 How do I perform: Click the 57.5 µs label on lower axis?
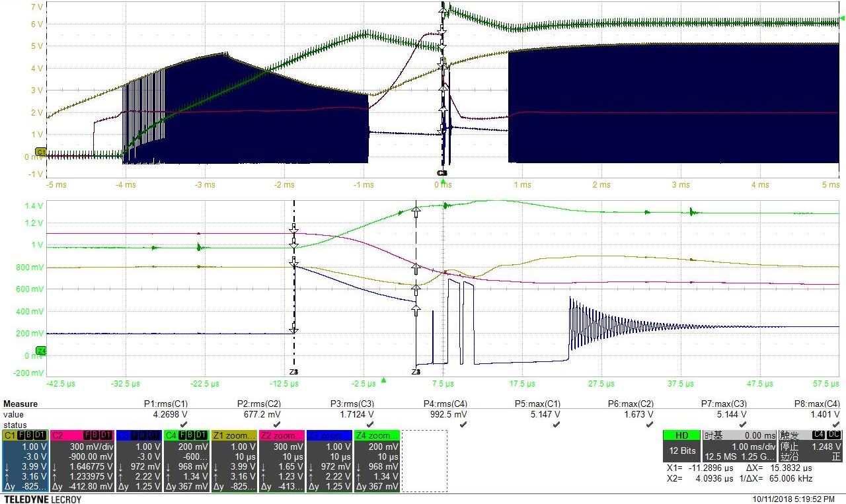pos(826,383)
